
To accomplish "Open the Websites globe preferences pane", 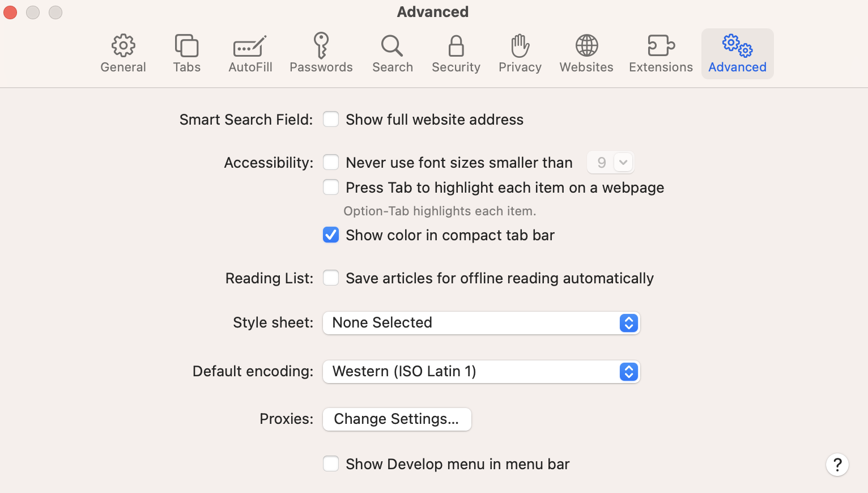I will coord(586,54).
